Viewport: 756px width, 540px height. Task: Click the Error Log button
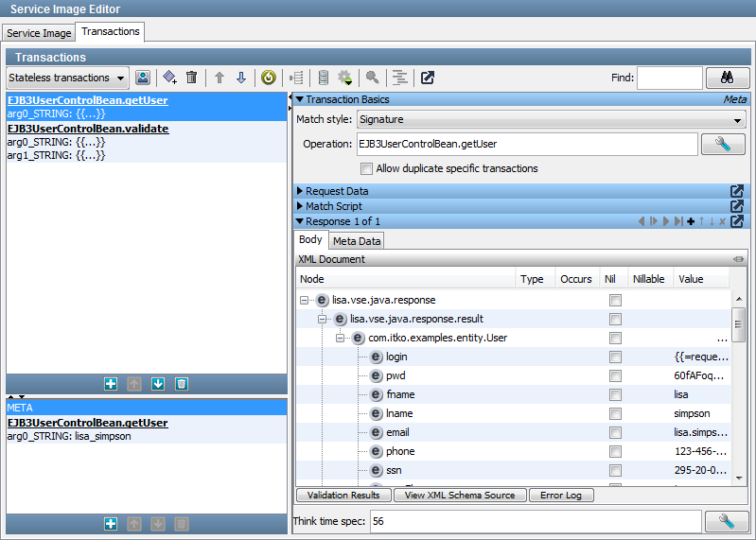pyautogui.click(x=561, y=495)
